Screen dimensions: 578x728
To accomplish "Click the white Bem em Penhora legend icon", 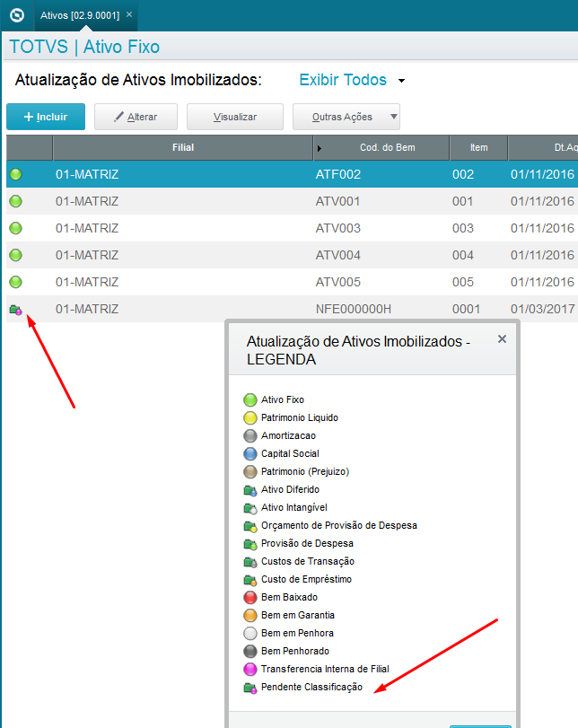I will pos(250,634).
